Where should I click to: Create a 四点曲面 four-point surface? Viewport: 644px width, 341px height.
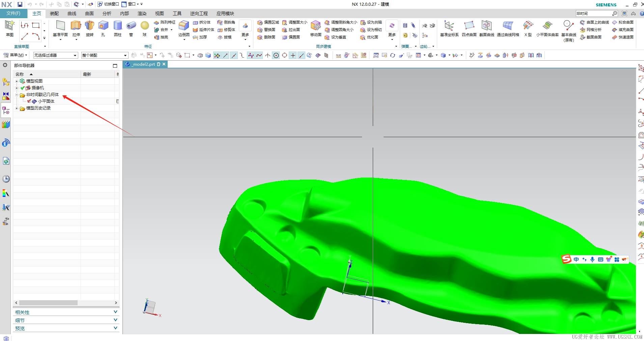click(469, 28)
